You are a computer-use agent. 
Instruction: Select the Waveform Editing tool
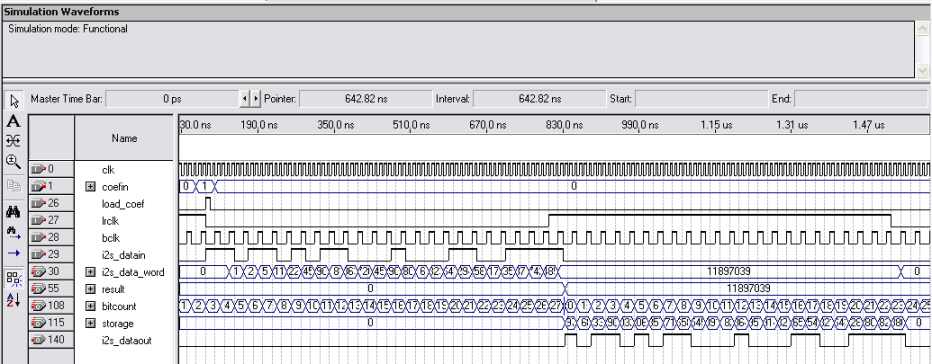pyautogui.click(x=14, y=140)
